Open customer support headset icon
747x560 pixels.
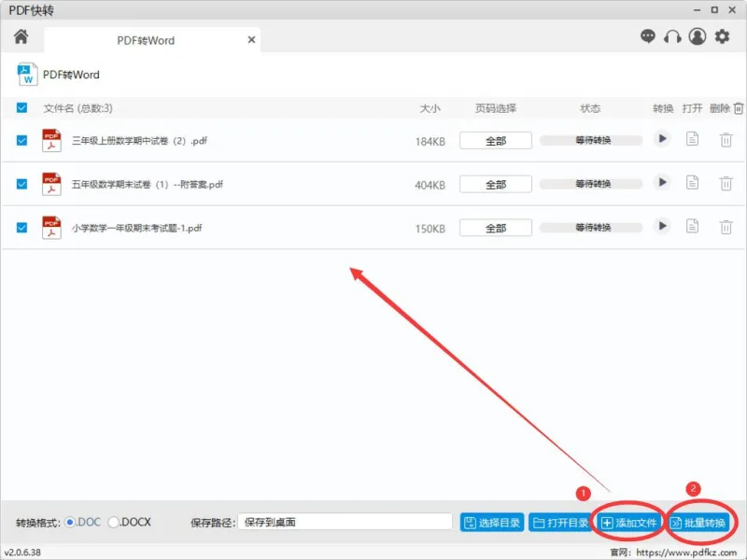(x=672, y=36)
